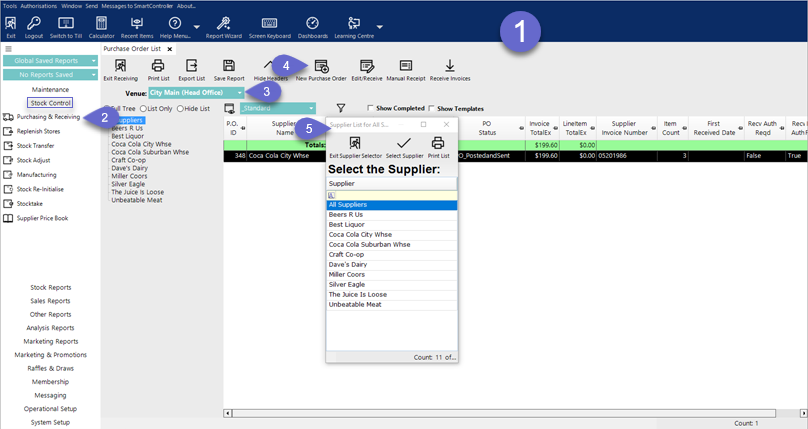
Task: Click the filter funnel icon
Action: 341,108
